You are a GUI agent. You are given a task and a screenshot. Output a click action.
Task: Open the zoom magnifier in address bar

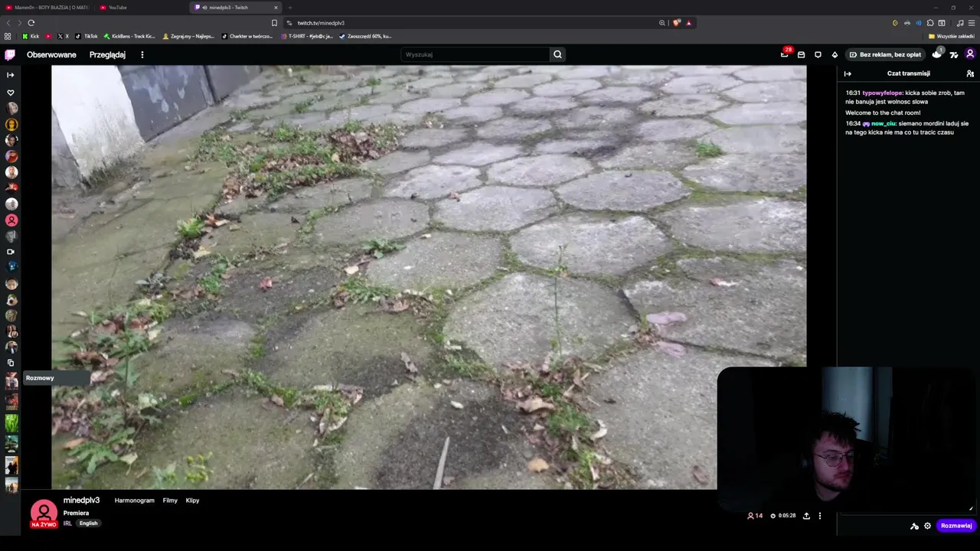pos(662,23)
